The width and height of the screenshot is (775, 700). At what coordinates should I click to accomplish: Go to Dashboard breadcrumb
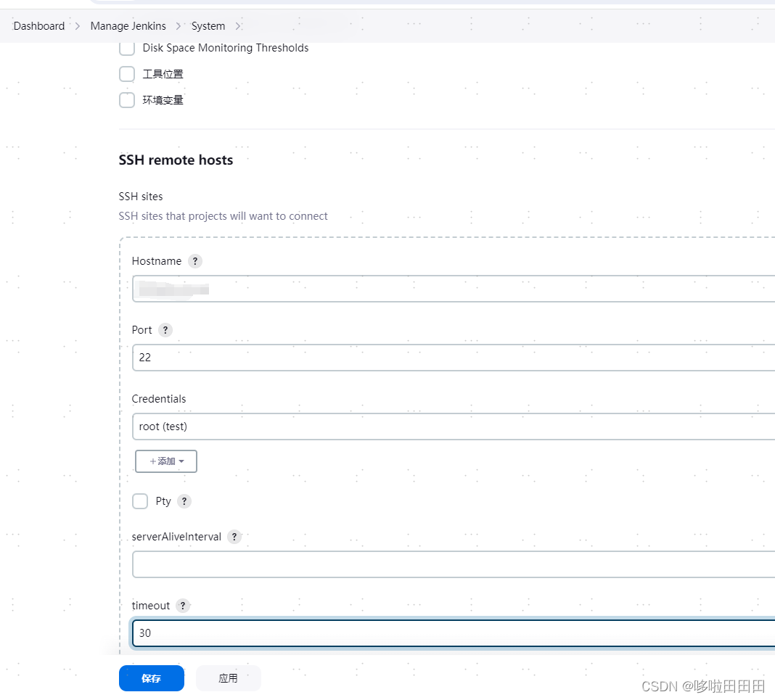tap(39, 26)
